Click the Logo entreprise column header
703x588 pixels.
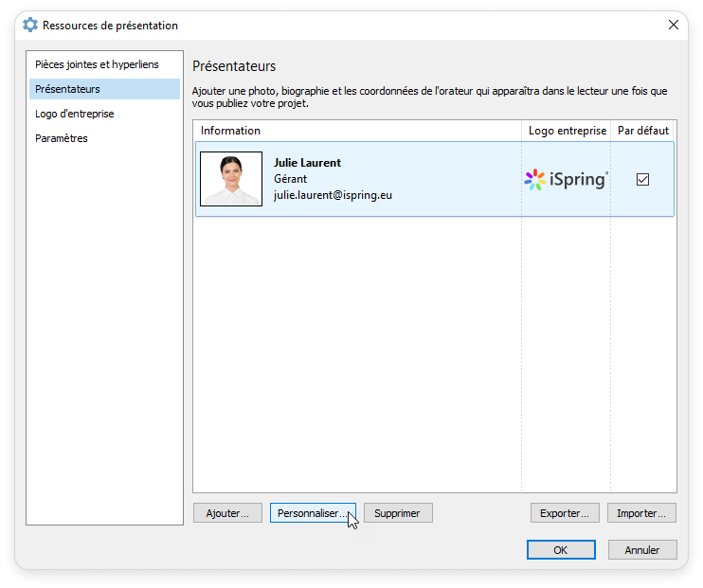pyautogui.click(x=567, y=131)
